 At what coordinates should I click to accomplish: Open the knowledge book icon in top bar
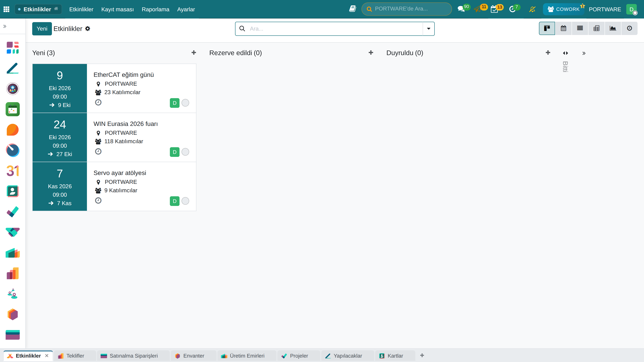[x=353, y=9]
